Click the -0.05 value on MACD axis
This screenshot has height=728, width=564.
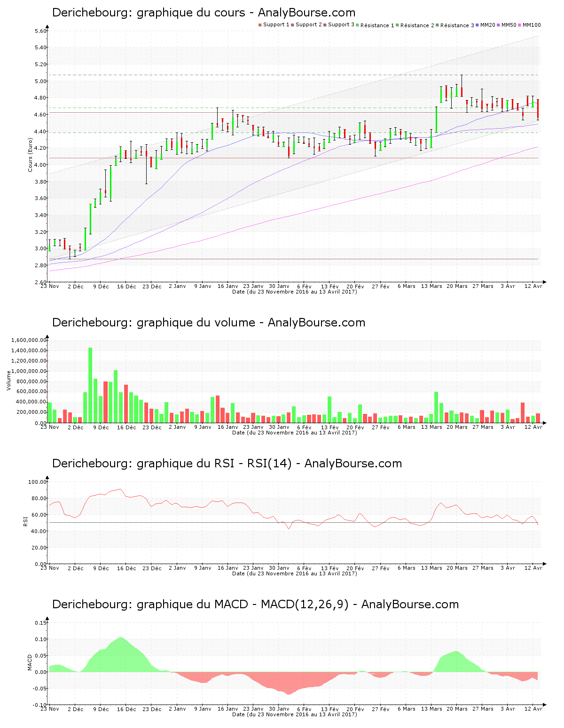[x=40, y=689]
